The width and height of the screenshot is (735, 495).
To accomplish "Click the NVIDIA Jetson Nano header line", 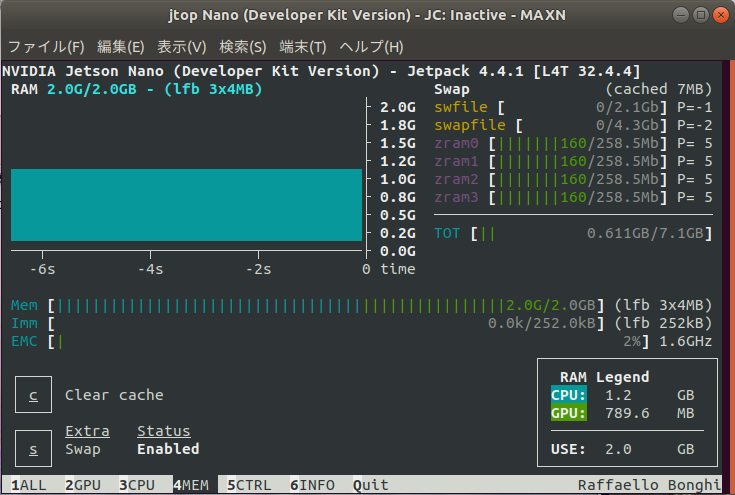I will [321, 71].
